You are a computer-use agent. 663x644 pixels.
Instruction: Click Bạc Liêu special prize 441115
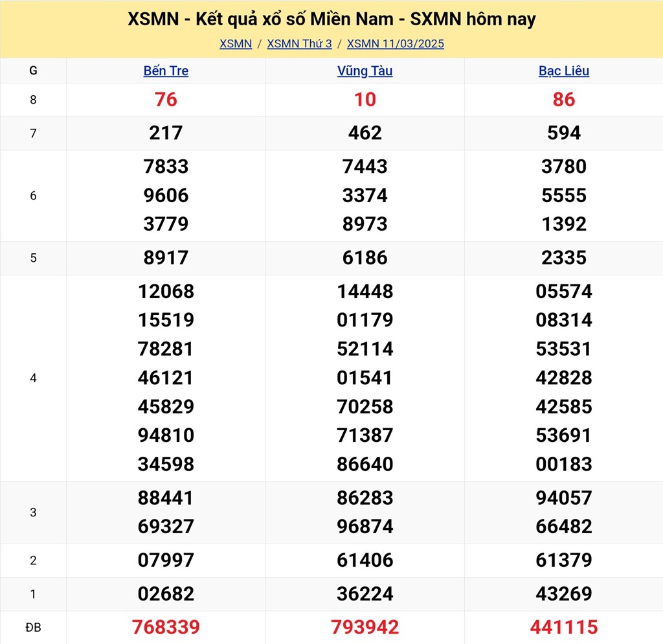click(564, 627)
